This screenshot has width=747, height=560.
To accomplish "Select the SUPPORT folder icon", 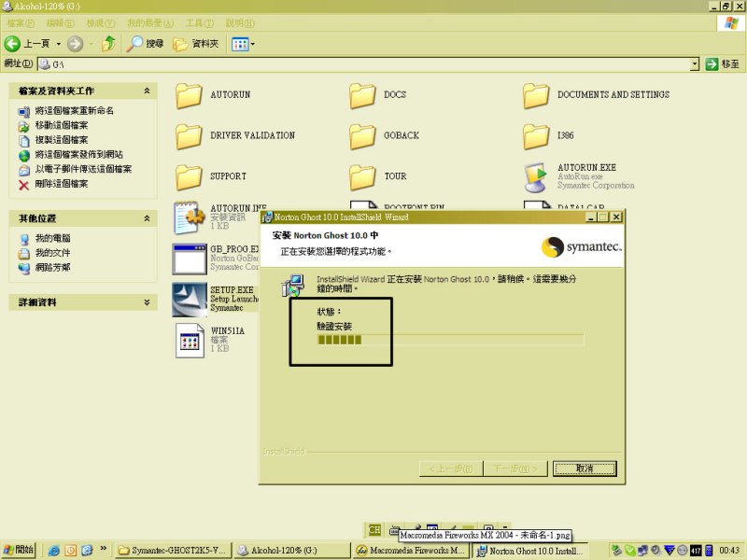I will [x=189, y=177].
